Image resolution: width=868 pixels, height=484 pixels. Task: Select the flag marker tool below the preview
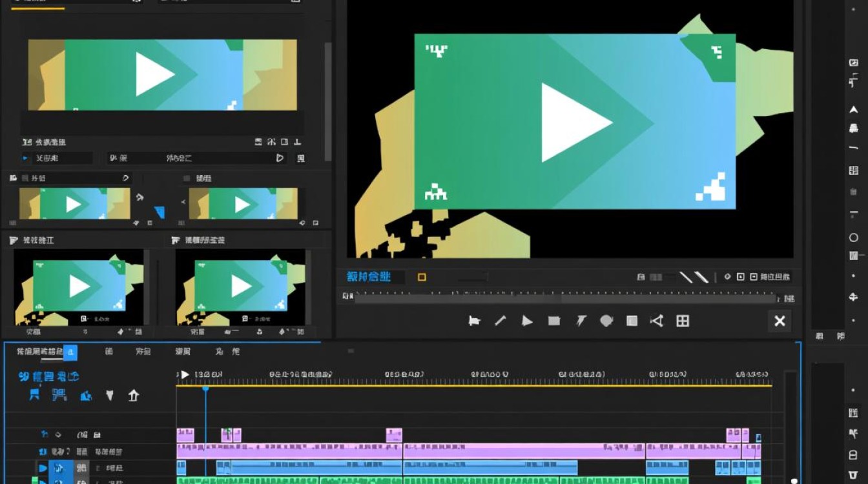tap(474, 321)
